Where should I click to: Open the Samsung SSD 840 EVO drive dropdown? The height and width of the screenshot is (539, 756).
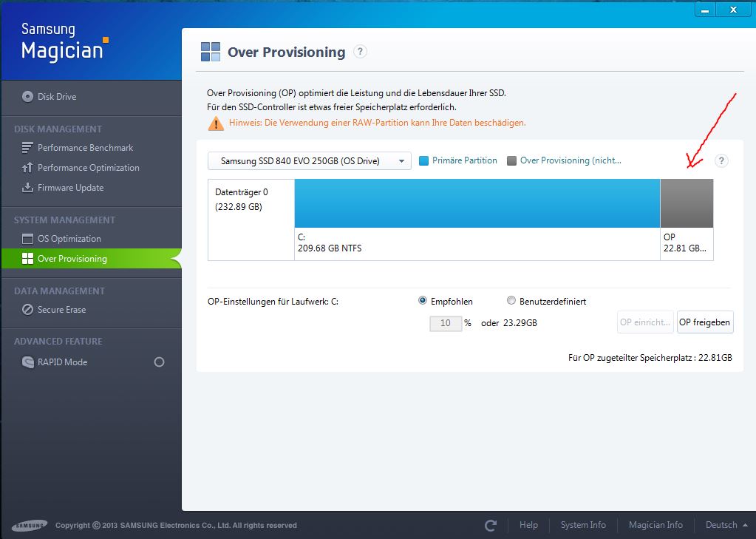point(309,161)
